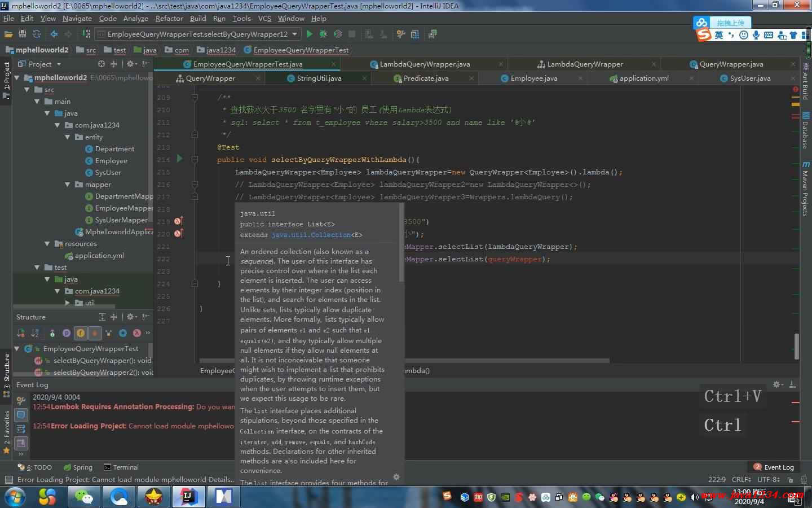Viewport: 812px width, 508px height.
Task: Expand the util package node
Action: click(x=68, y=303)
